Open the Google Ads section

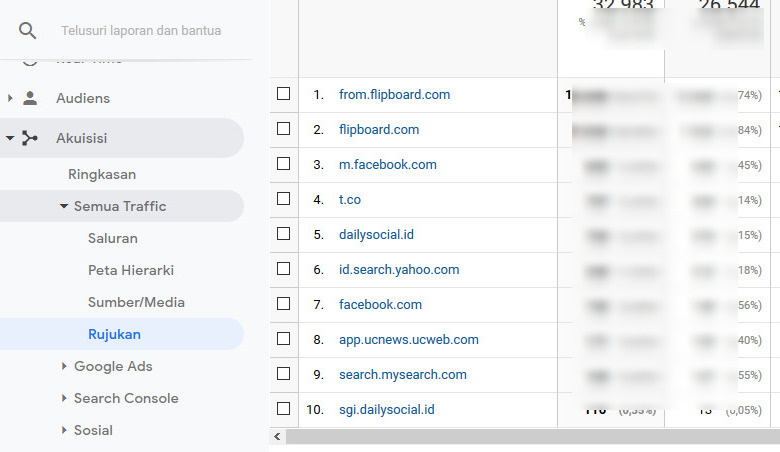tap(113, 366)
